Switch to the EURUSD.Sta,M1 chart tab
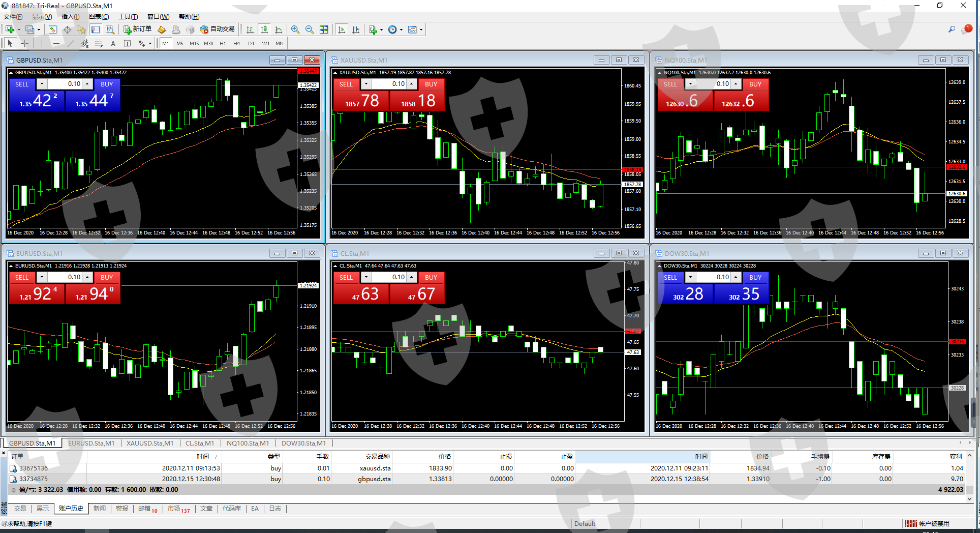 pos(91,443)
